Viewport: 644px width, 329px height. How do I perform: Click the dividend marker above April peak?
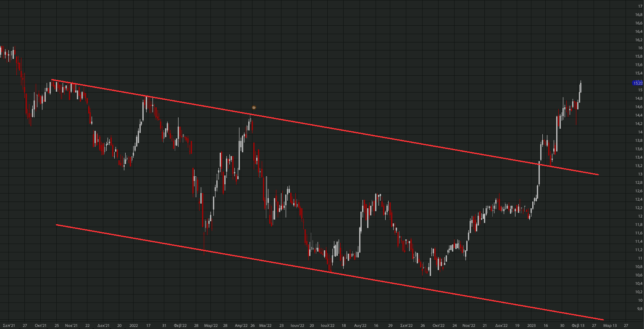(254, 108)
